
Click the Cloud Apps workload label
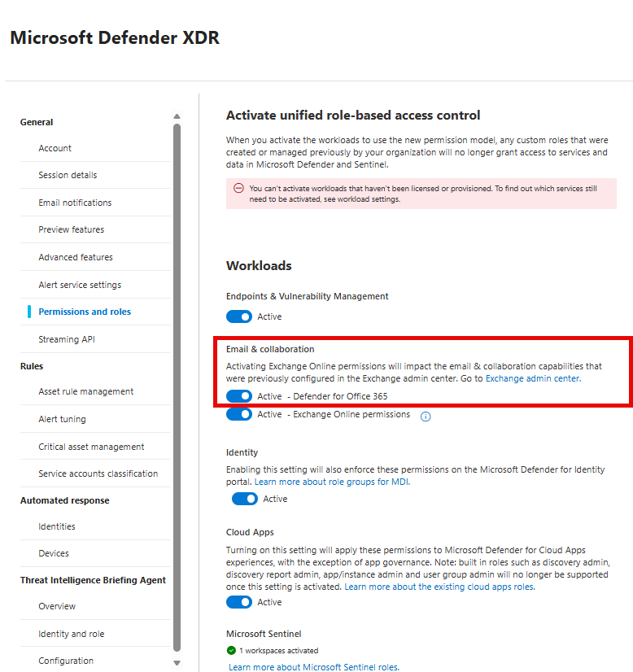[x=250, y=532]
